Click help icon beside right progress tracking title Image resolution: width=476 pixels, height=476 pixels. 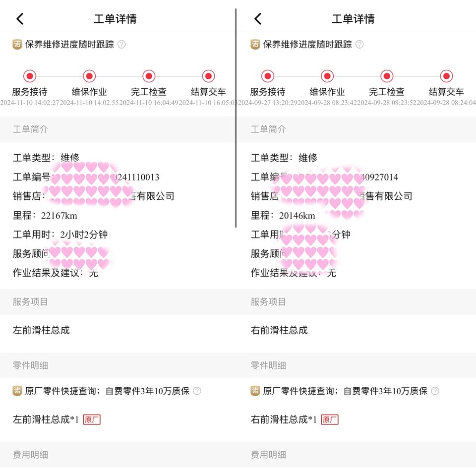pyautogui.click(x=359, y=44)
